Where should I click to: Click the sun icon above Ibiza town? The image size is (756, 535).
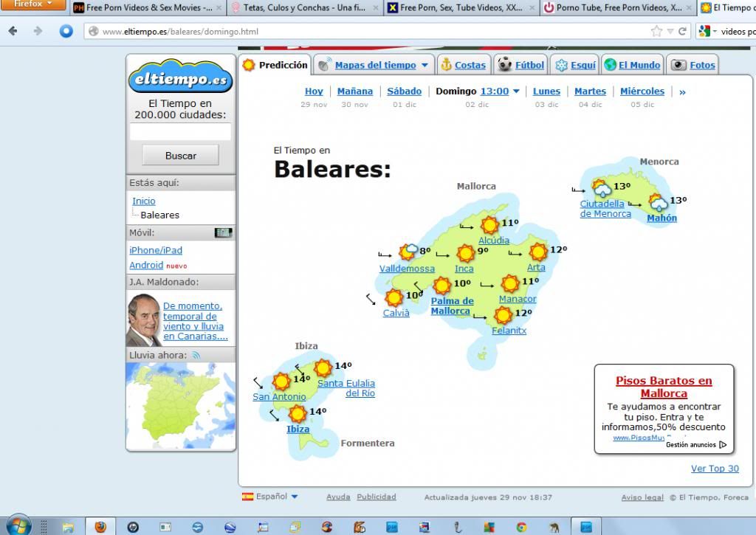(298, 413)
